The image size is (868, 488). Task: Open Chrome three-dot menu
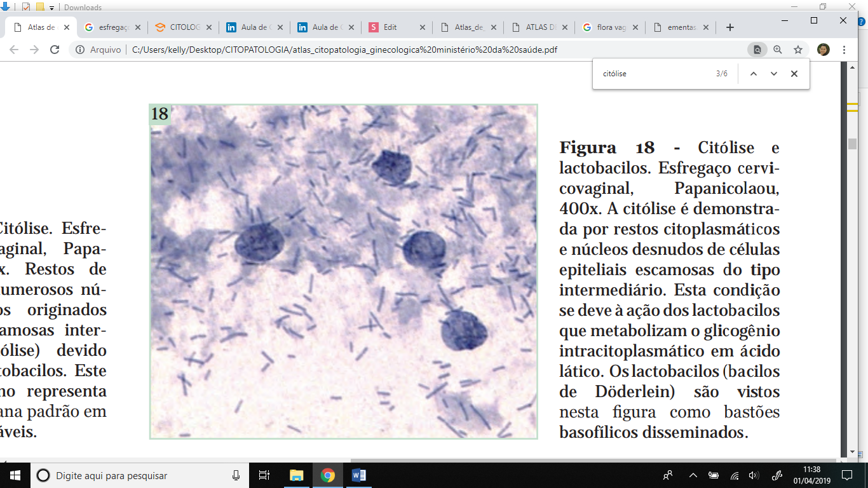[844, 50]
